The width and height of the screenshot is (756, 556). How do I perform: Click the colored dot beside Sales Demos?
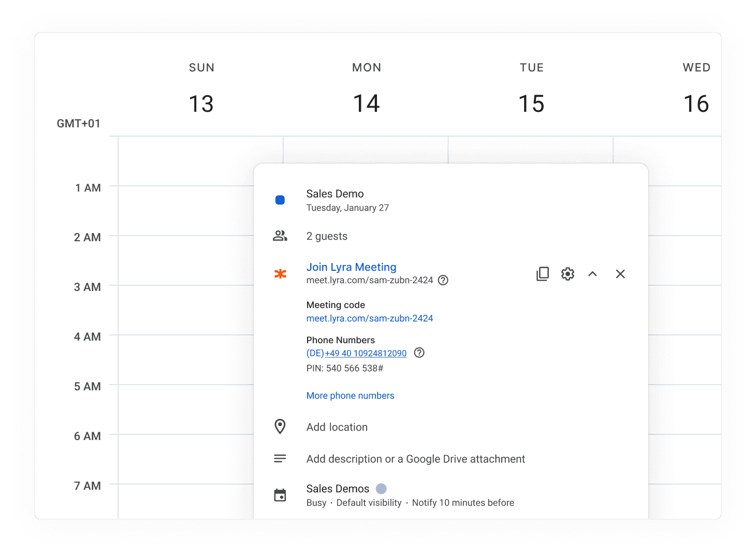(x=381, y=488)
